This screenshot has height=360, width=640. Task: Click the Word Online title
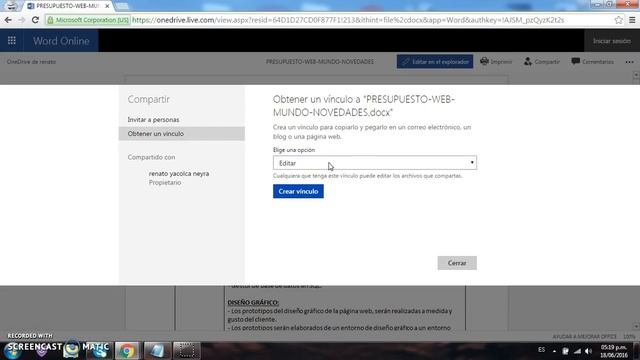click(x=61, y=41)
